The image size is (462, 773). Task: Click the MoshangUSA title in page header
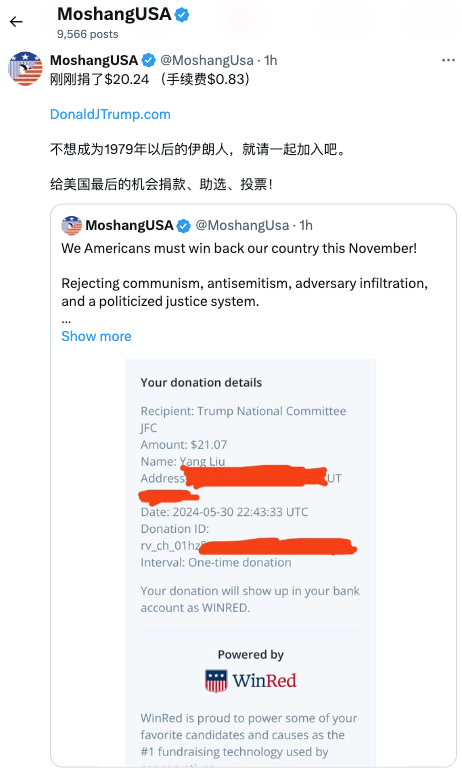114,14
